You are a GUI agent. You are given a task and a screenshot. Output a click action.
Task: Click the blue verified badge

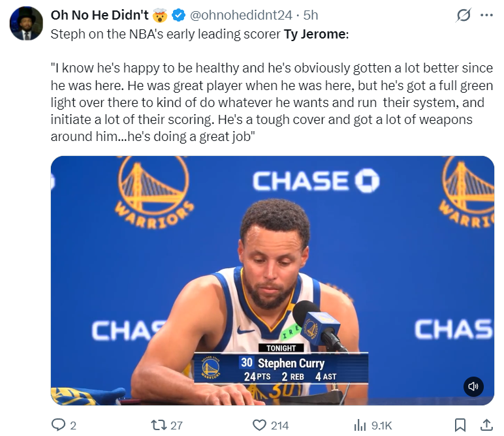tap(178, 15)
